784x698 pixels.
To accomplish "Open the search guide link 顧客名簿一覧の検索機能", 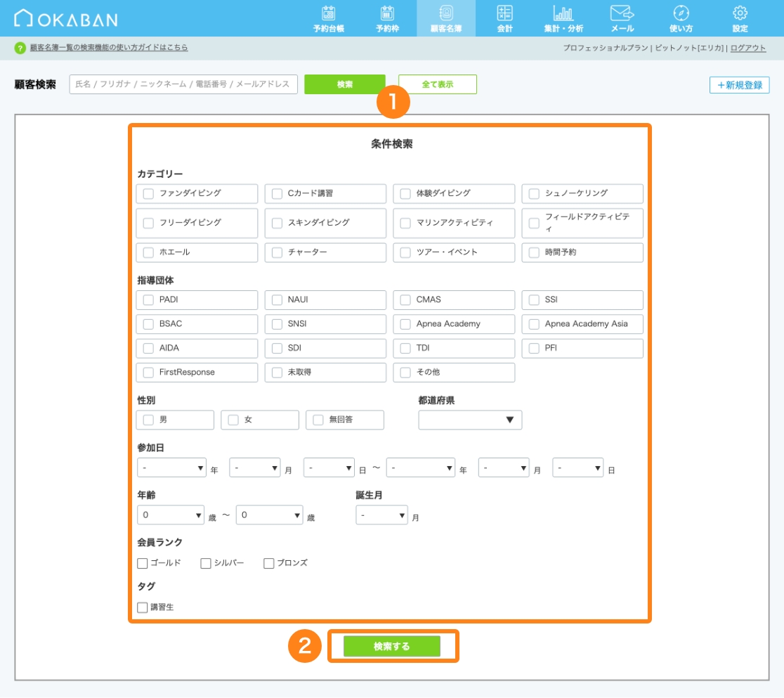I will (x=109, y=48).
